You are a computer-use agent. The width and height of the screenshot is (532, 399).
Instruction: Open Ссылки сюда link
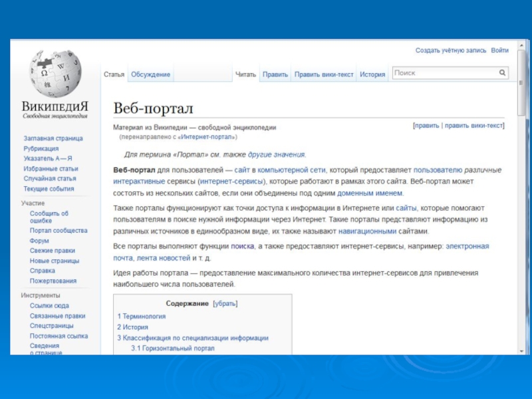(x=49, y=305)
